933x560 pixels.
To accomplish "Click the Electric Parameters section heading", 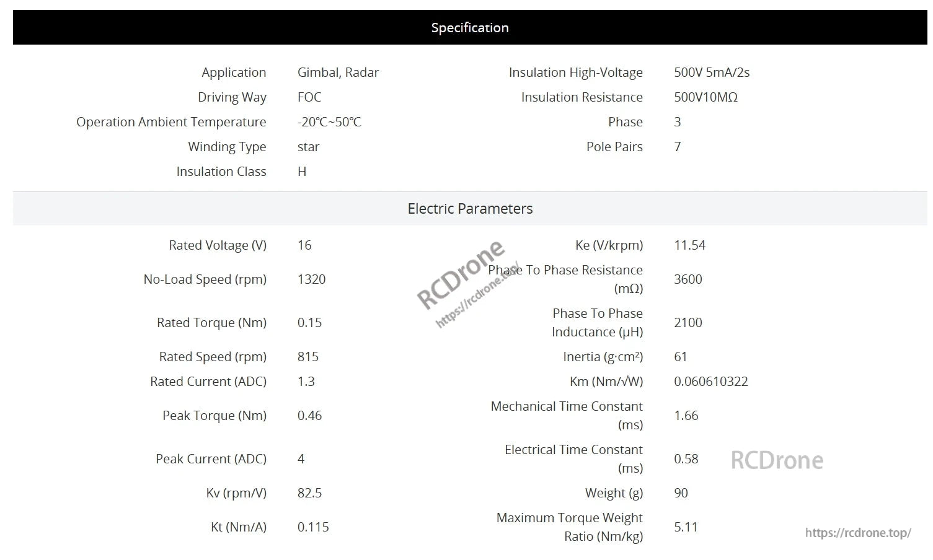I will [x=470, y=209].
